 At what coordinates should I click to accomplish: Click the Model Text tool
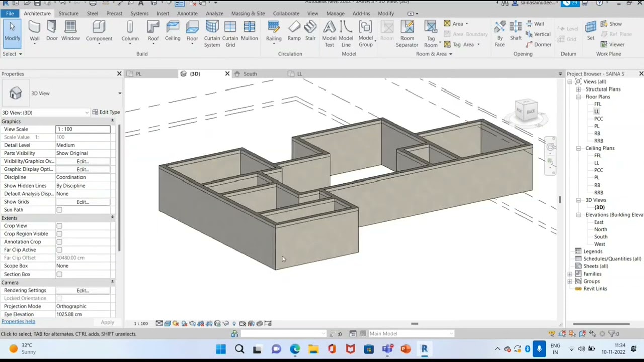coord(329,34)
